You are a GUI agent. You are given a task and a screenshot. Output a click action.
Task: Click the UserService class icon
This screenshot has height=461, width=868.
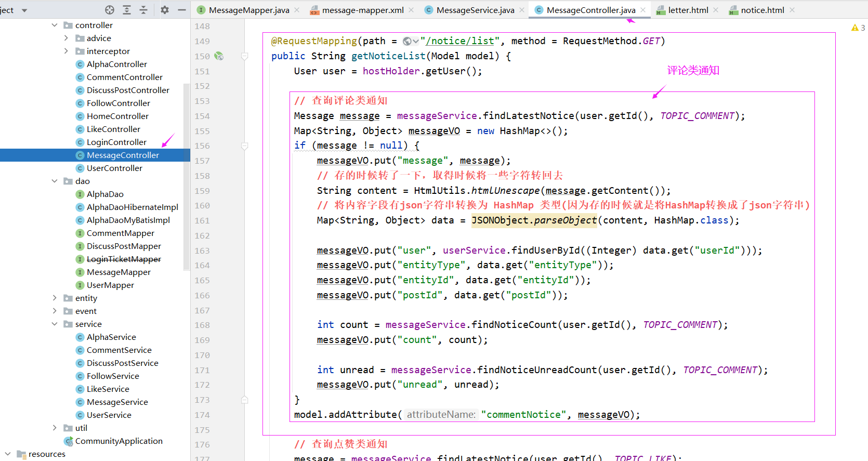click(x=80, y=415)
